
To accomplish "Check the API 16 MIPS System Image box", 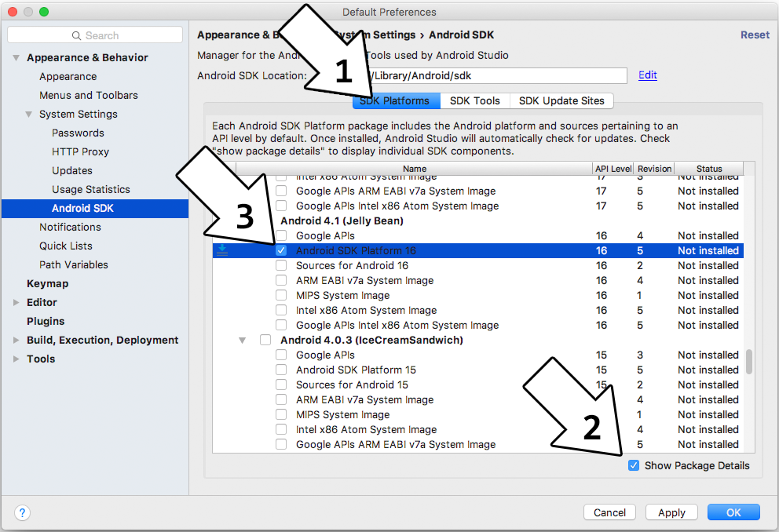I will tap(281, 295).
